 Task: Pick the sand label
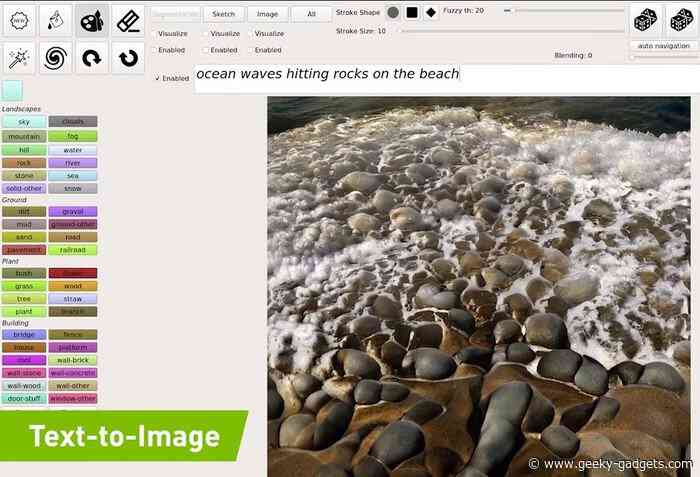(24, 237)
